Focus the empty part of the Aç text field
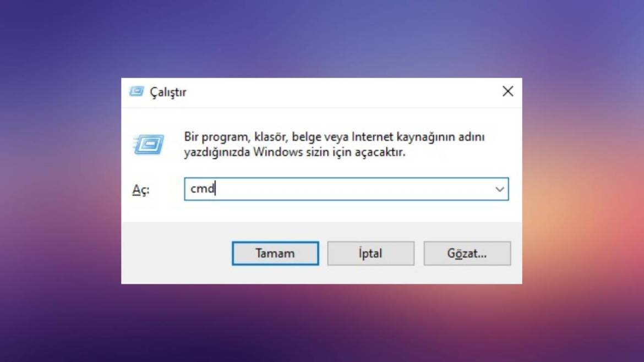 point(353,189)
